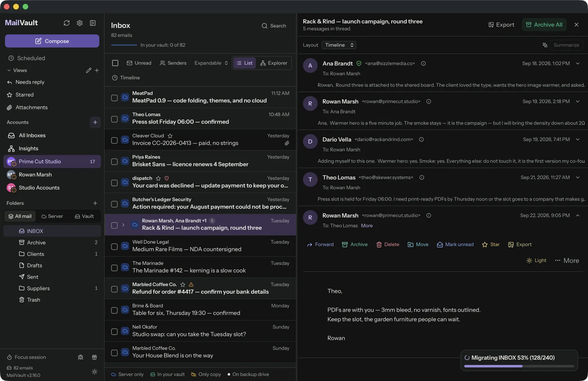Click the bug icon next to Focus session

80,357
